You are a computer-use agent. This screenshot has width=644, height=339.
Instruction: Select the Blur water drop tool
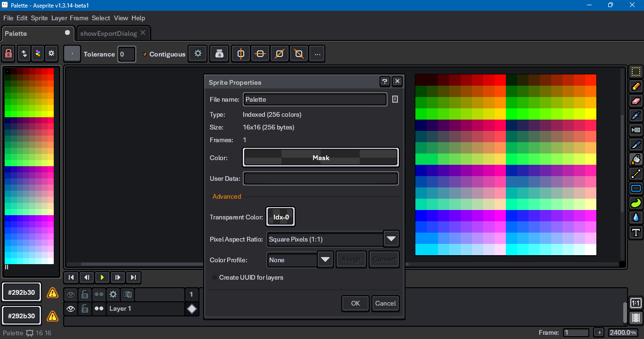[x=636, y=218]
